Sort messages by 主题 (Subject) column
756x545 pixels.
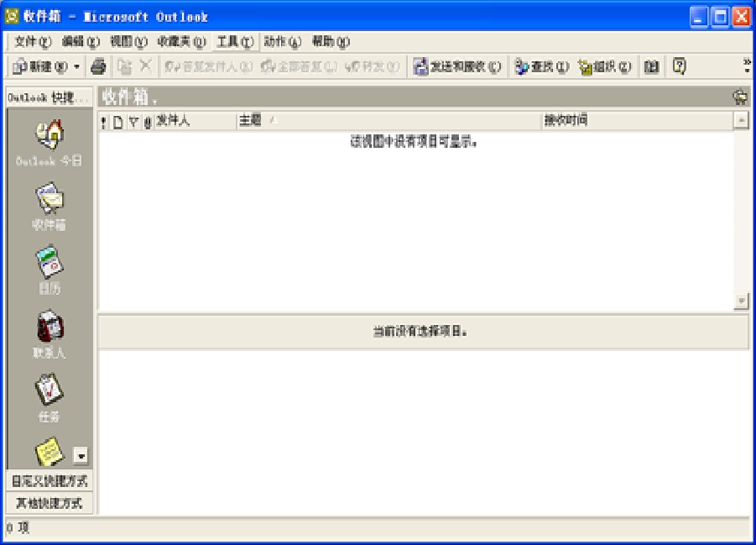[x=389, y=121]
